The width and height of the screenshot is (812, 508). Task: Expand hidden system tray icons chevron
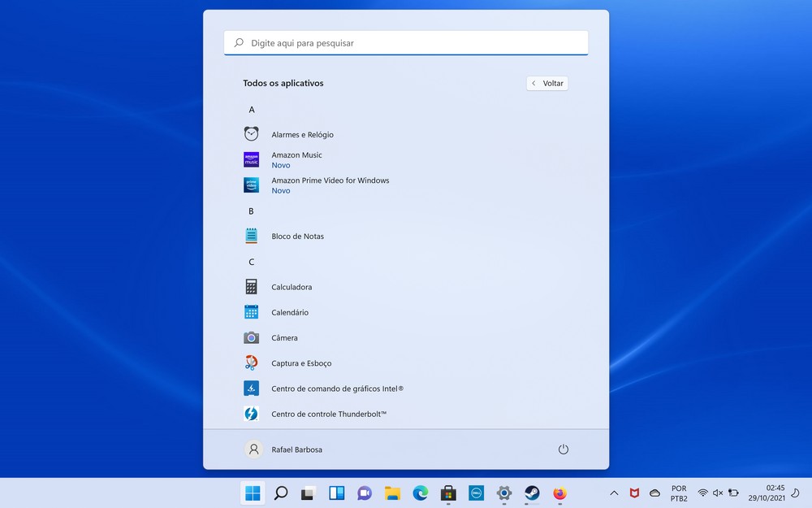click(614, 493)
